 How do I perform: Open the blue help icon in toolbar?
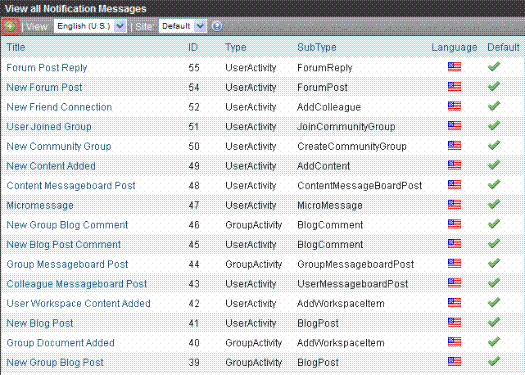point(217,26)
